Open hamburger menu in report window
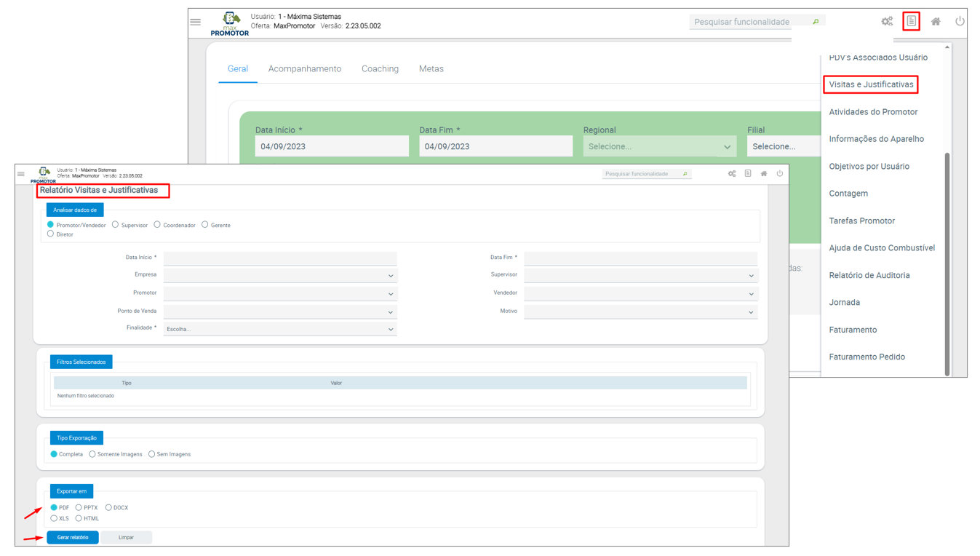The width and height of the screenshot is (980, 556). tap(21, 174)
